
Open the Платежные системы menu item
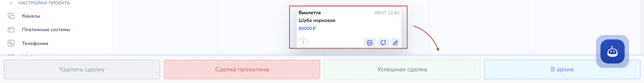tap(46, 30)
